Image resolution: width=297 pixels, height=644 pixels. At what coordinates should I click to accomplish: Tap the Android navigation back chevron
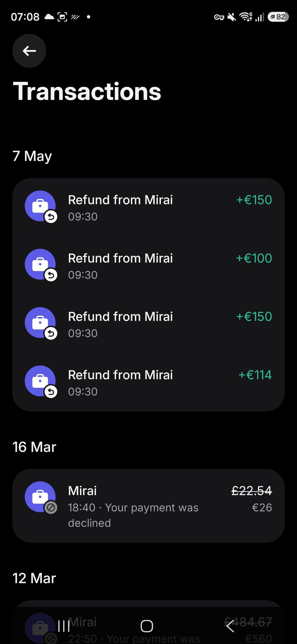tap(230, 626)
